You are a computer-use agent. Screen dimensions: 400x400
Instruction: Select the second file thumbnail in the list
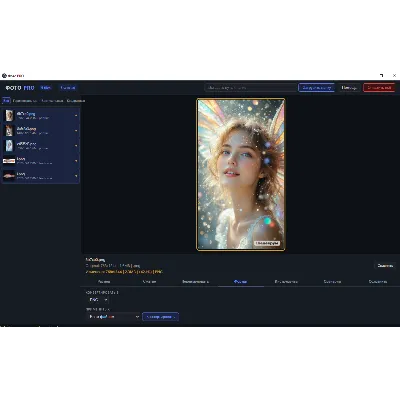click(9, 131)
